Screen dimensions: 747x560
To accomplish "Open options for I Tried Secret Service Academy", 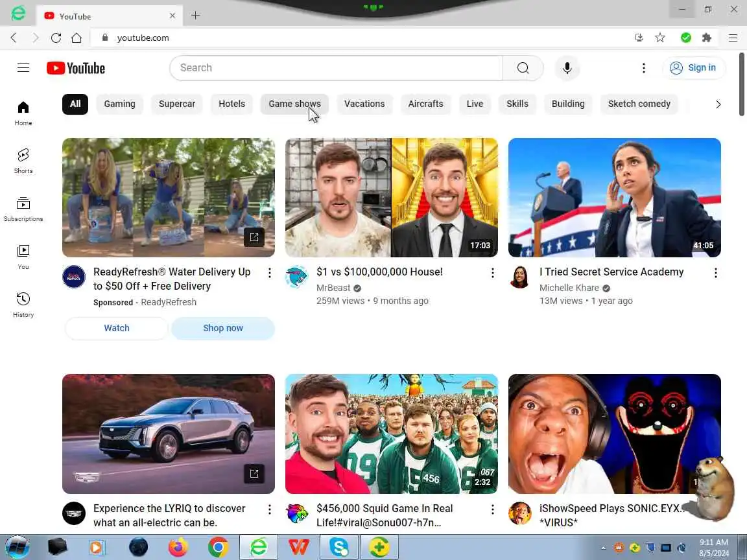I will click(x=716, y=273).
